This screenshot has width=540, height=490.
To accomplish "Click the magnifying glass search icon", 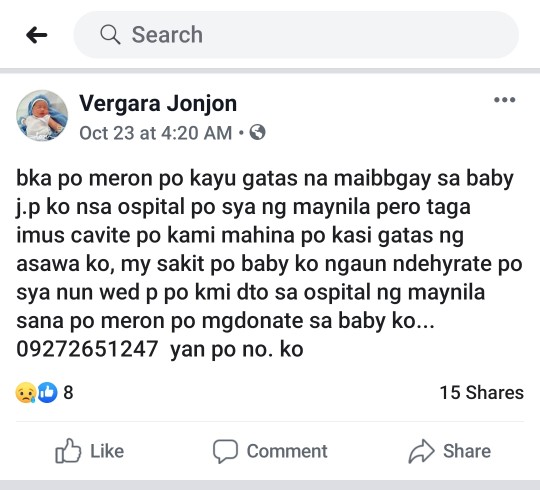I will (x=110, y=34).
